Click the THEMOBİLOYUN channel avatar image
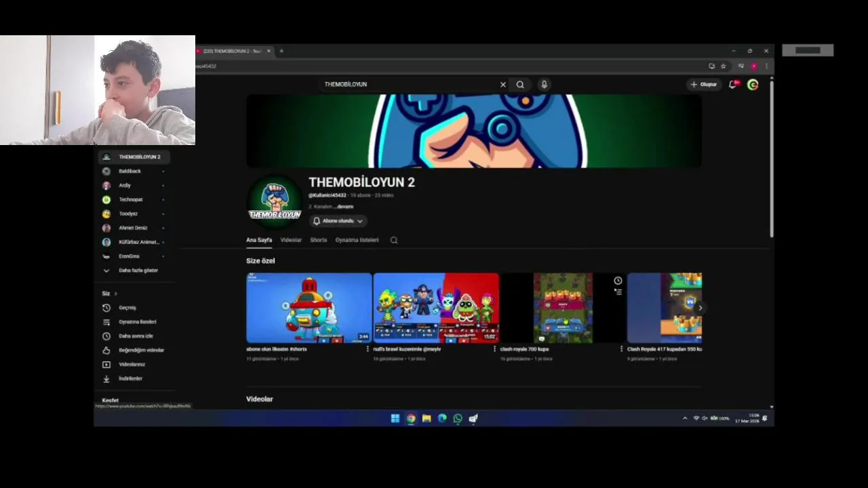 [x=275, y=201]
